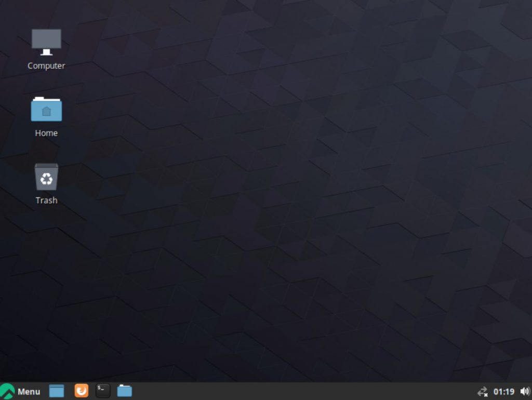Open the terminal emulator from the panel

(102, 391)
